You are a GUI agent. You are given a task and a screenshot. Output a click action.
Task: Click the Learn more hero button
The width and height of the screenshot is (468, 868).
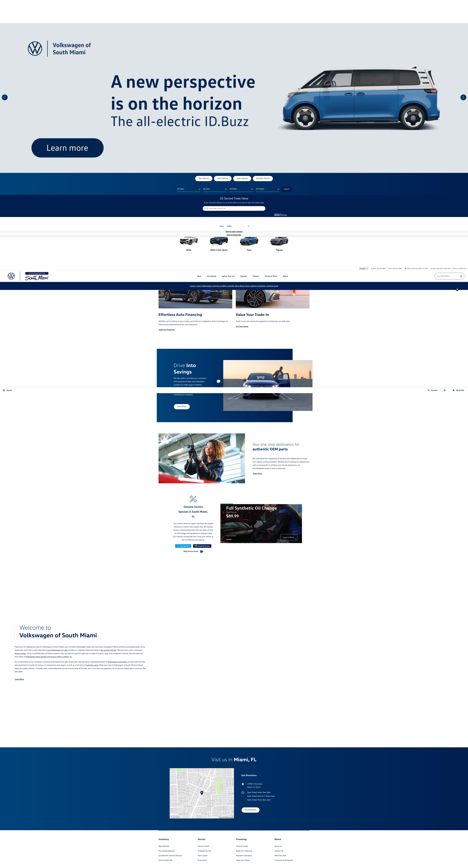pyautogui.click(x=67, y=148)
